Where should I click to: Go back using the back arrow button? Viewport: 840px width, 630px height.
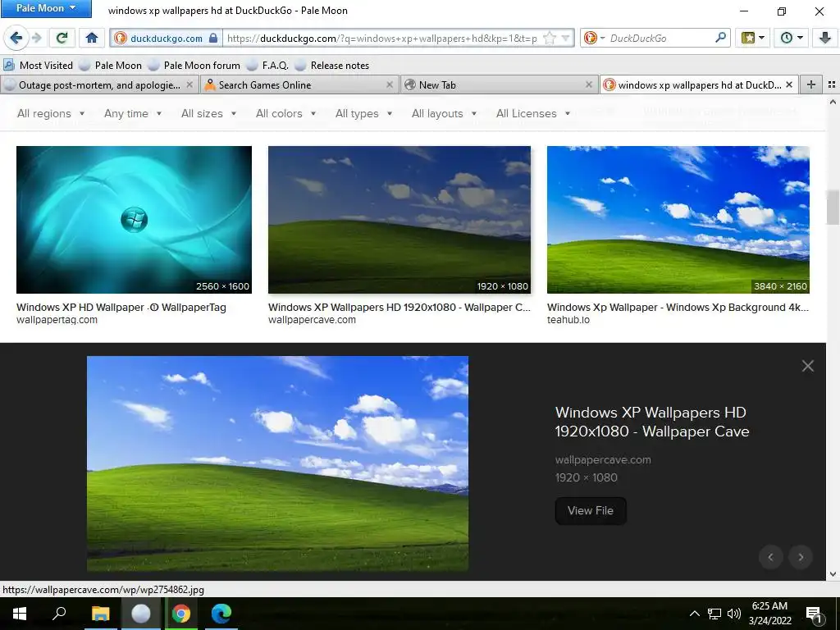click(x=16, y=38)
